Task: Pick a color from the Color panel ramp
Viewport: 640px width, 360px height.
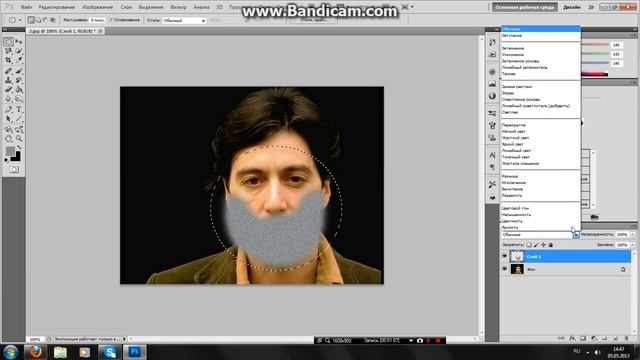Action: pyautogui.click(x=595, y=74)
